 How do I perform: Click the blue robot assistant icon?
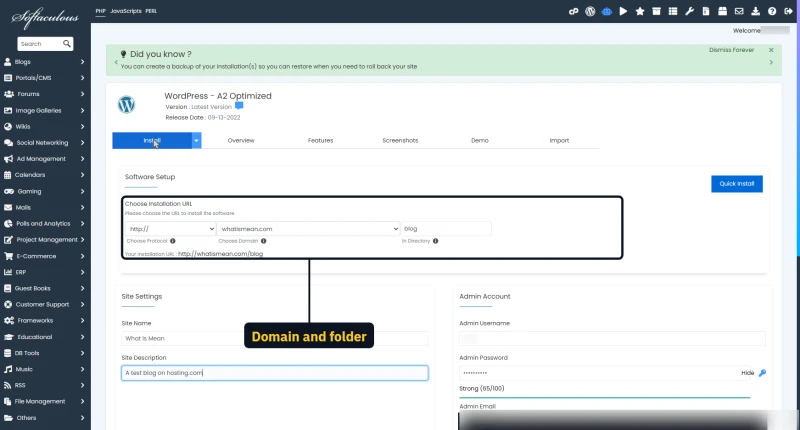coord(607,11)
